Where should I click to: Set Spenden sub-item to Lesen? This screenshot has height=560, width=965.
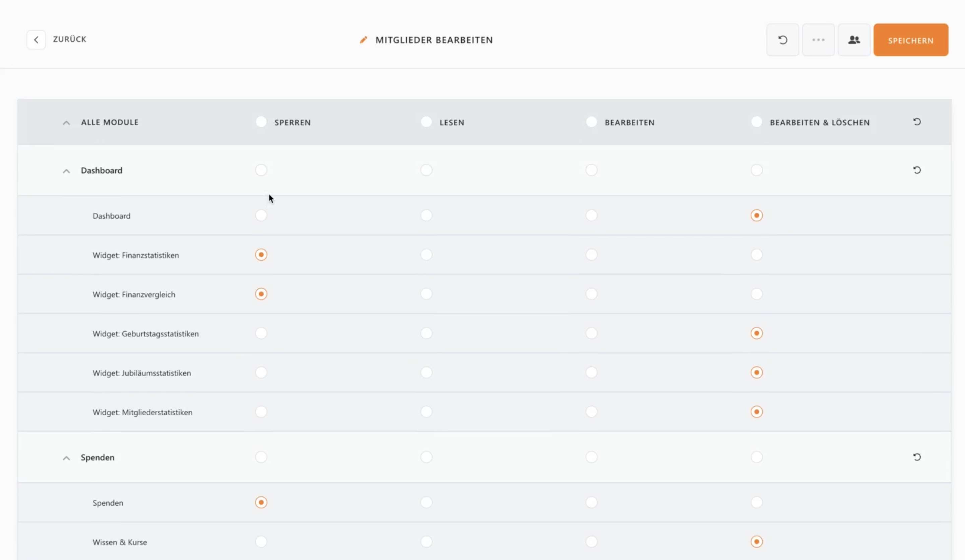point(426,502)
